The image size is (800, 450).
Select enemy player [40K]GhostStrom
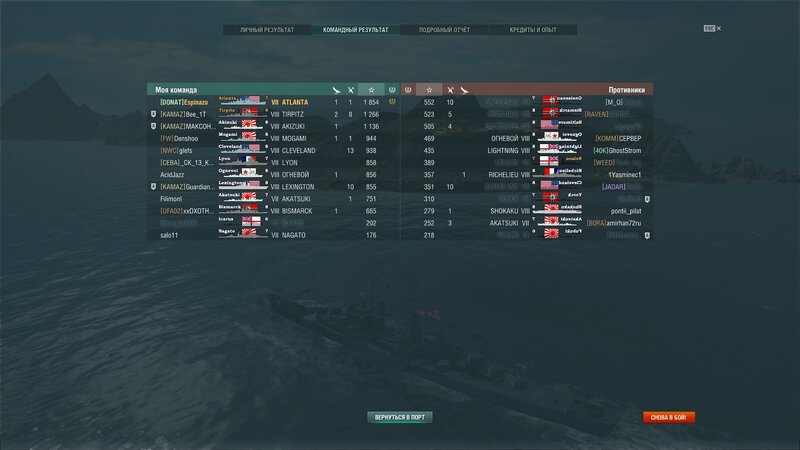[617, 151]
